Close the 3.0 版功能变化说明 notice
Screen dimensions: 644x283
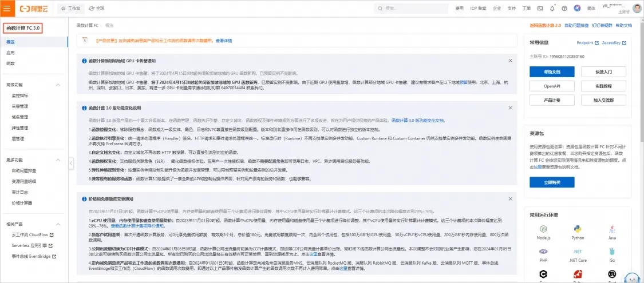pyautogui.click(x=510, y=108)
